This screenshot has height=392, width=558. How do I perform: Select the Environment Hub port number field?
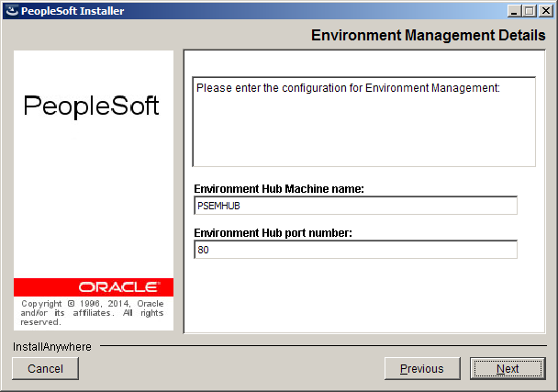tap(355, 250)
